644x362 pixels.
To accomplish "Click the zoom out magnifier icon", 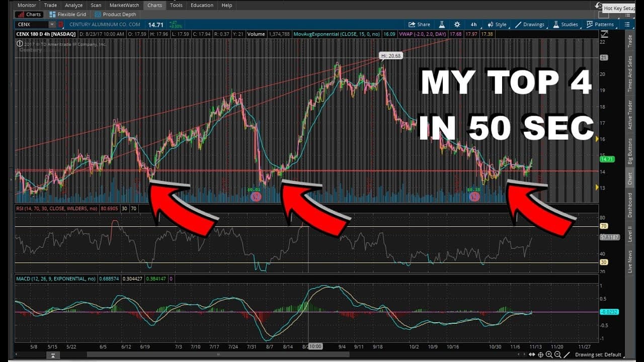I will pos(557,355).
